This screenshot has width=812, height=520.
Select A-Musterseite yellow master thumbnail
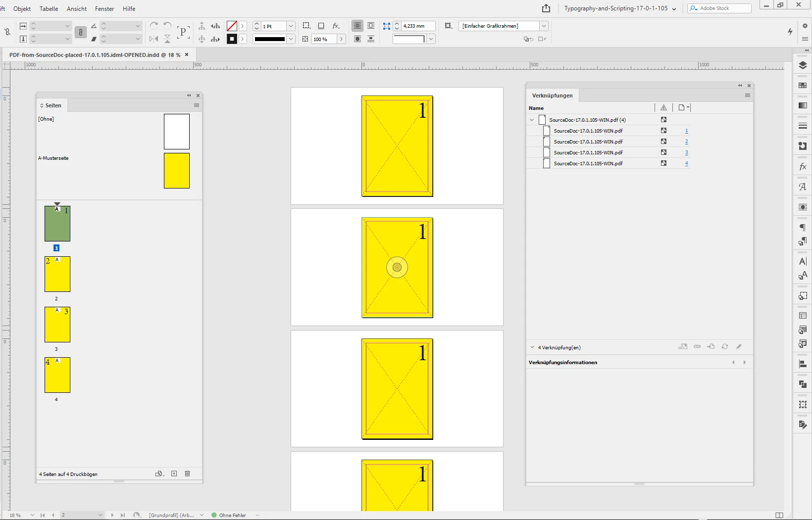[x=177, y=171]
